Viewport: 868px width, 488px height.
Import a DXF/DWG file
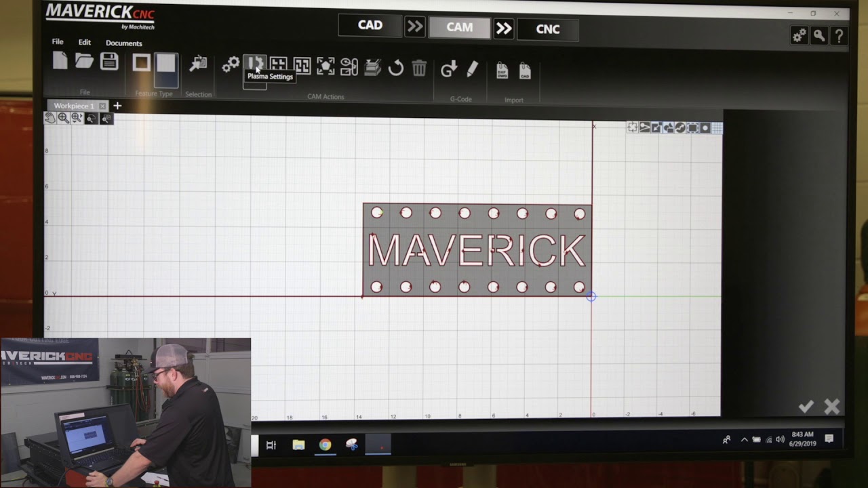pyautogui.click(x=502, y=70)
